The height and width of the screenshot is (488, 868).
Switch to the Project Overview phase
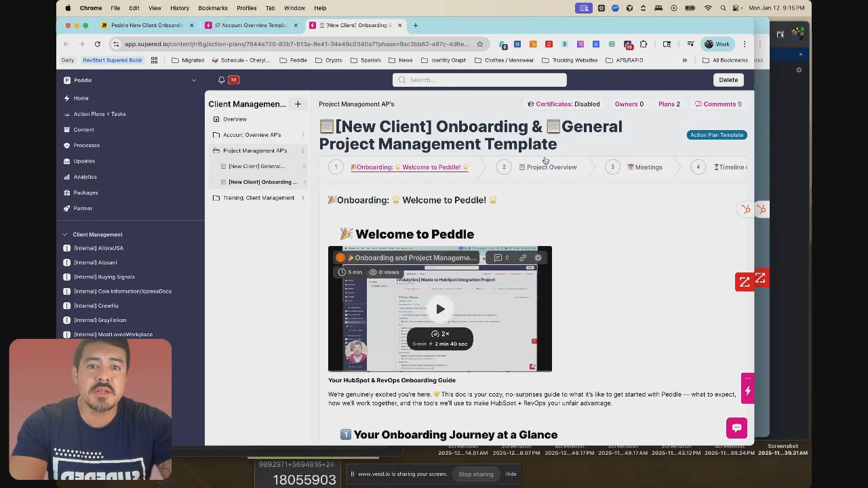pyautogui.click(x=551, y=167)
